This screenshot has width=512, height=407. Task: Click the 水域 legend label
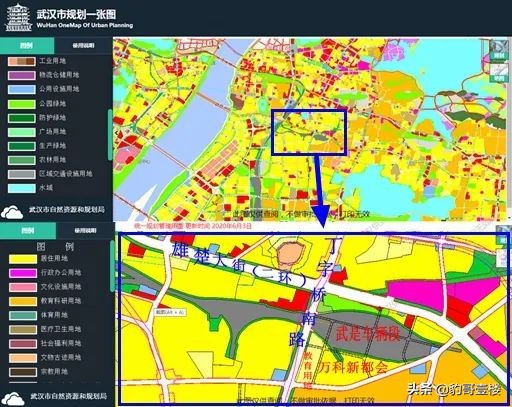click(x=46, y=187)
